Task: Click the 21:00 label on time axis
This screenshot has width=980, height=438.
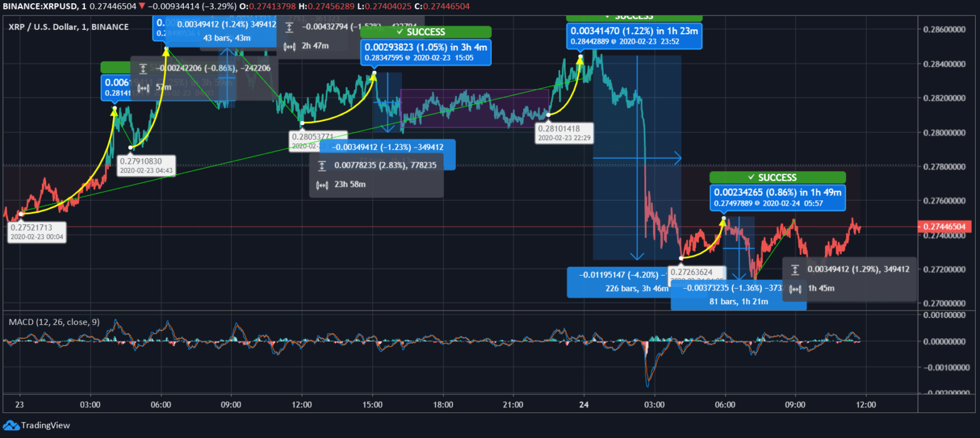Action: [513, 405]
